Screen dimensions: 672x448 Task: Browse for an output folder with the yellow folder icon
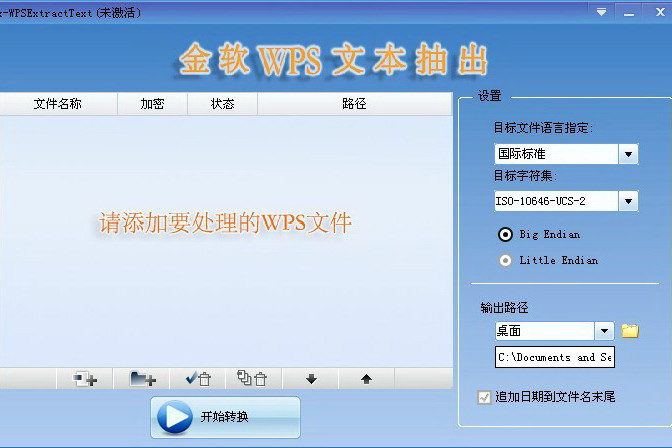pos(630,331)
